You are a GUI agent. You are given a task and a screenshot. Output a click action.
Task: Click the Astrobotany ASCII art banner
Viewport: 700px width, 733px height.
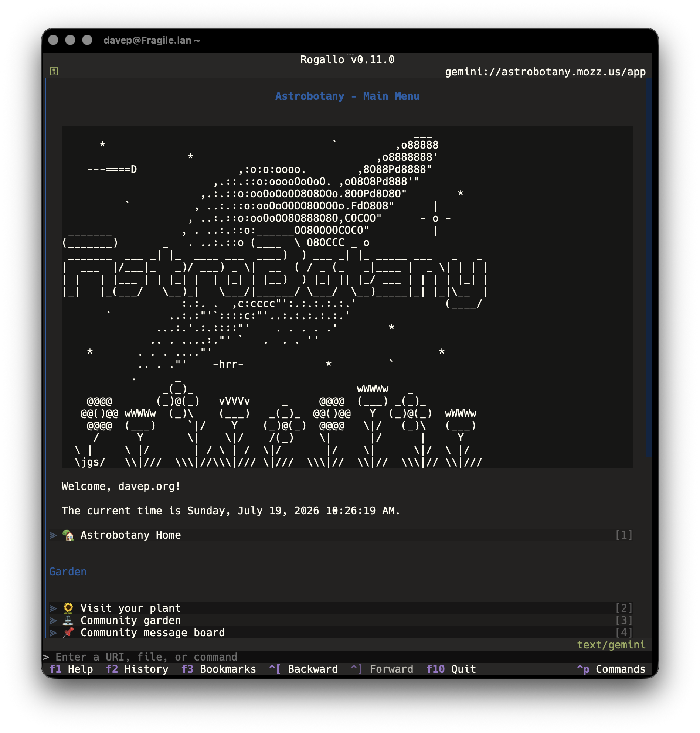[x=347, y=297]
